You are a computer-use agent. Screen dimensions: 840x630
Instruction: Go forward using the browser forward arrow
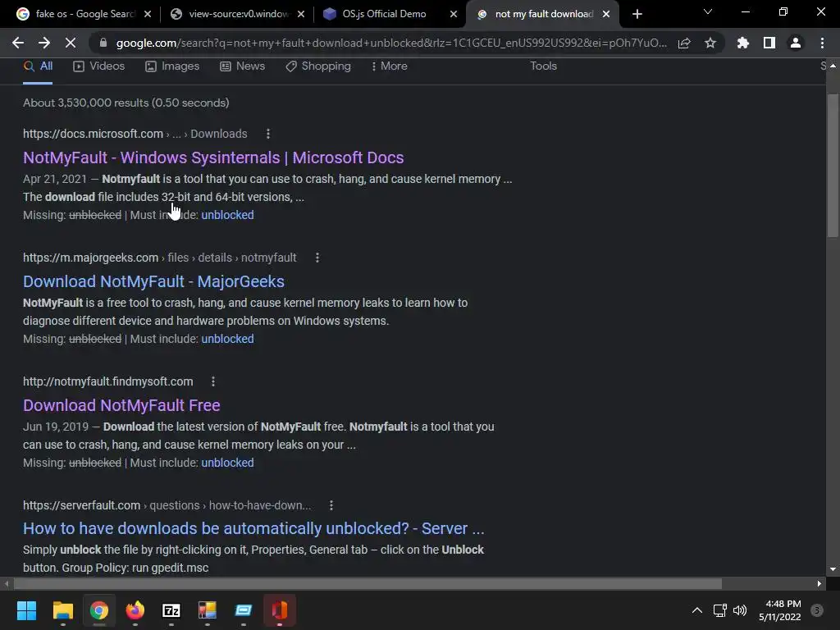tap(44, 43)
